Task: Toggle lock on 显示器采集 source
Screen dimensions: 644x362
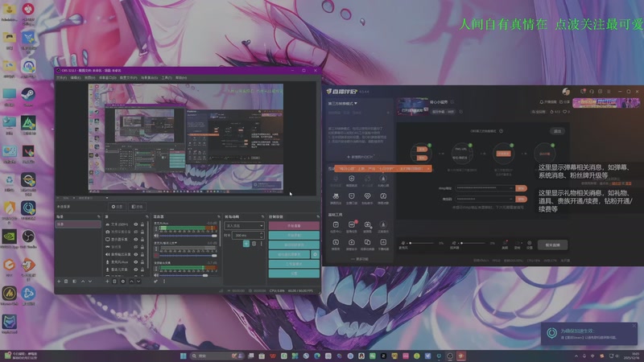Action: click(x=142, y=239)
